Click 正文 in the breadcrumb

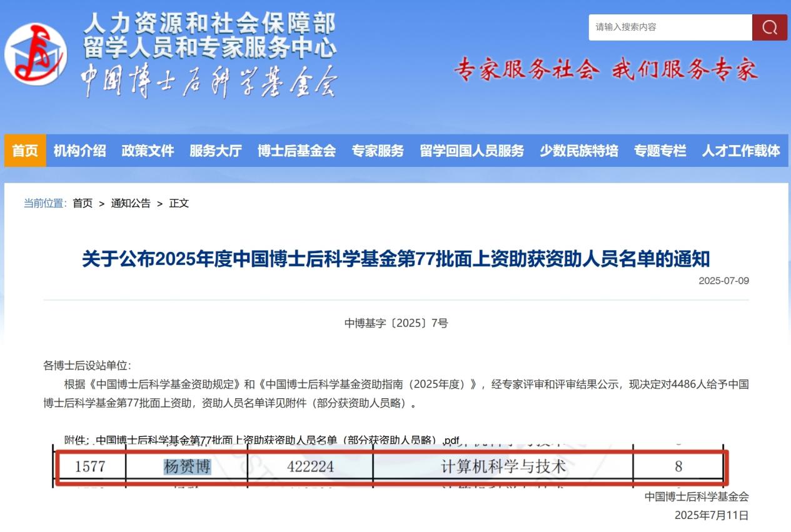click(x=179, y=203)
